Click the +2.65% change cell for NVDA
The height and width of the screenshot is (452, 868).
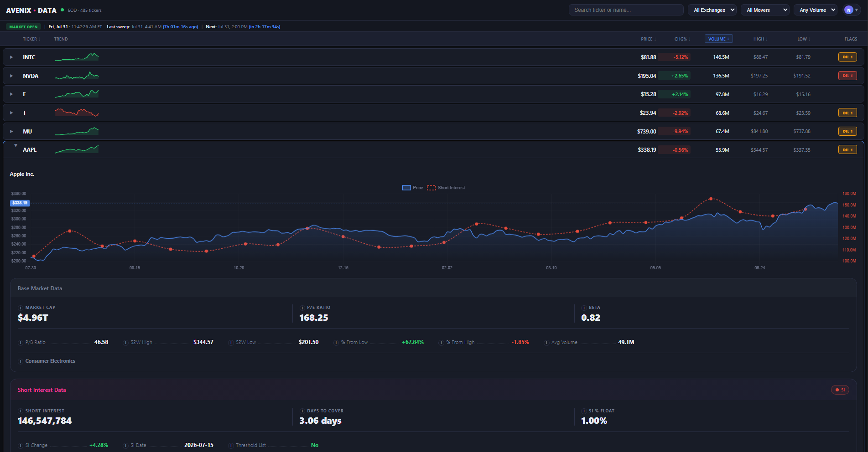674,76
